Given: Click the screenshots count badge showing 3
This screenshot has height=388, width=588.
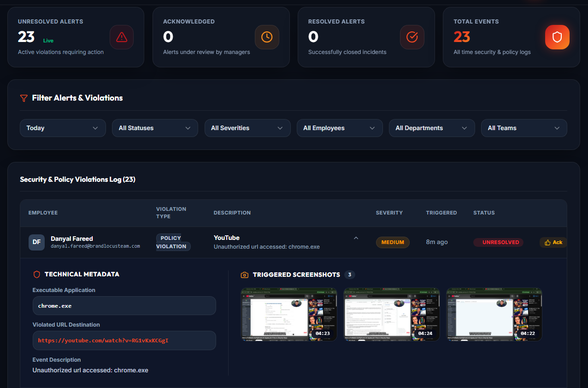Looking at the screenshot, I should (x=350, y=275).
